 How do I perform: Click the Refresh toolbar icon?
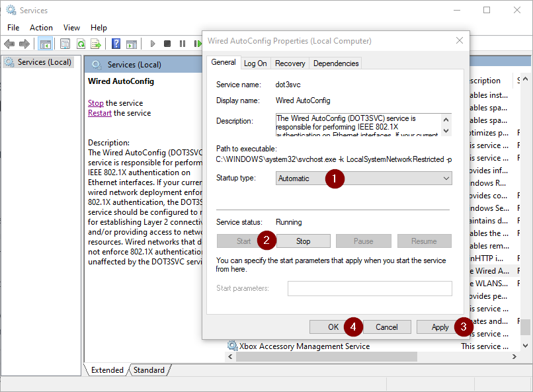(81, 44)
